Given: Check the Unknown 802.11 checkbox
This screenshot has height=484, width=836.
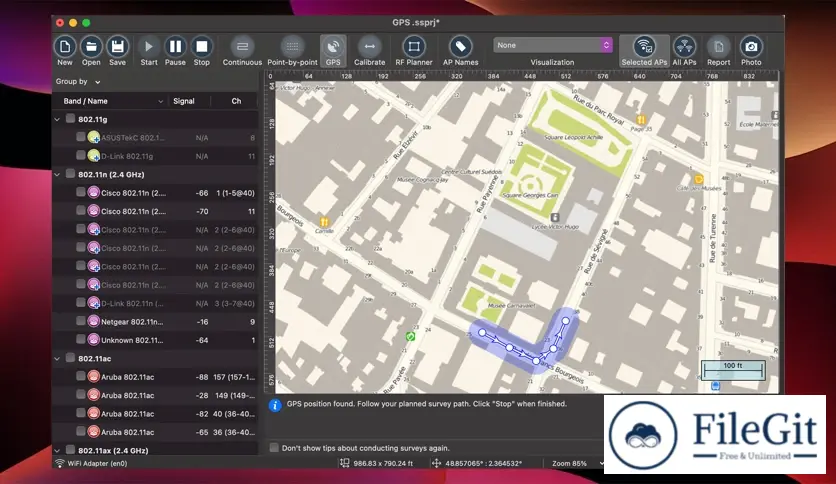Looking at the screenshot, I should click(x=81, y=339).
